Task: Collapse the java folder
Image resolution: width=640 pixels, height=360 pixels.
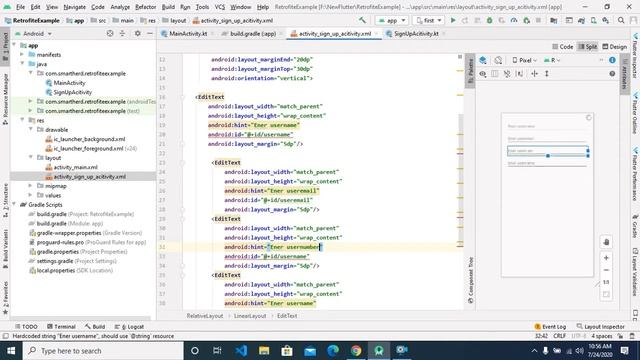Action: (x=22, y=64)
